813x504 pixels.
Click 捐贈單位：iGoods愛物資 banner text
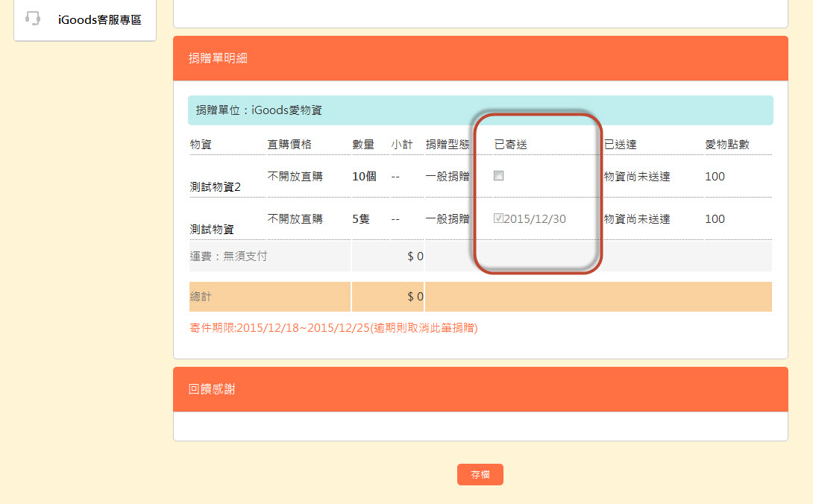tap(259, 110)
